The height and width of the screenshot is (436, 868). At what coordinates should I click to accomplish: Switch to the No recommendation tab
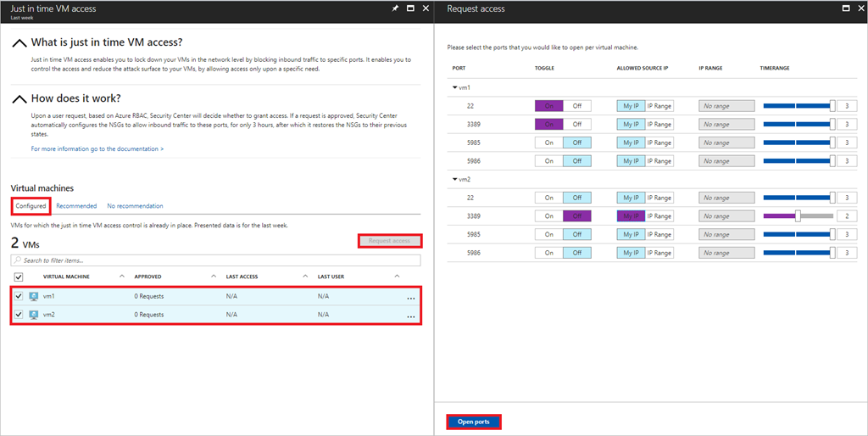(135, 206)
